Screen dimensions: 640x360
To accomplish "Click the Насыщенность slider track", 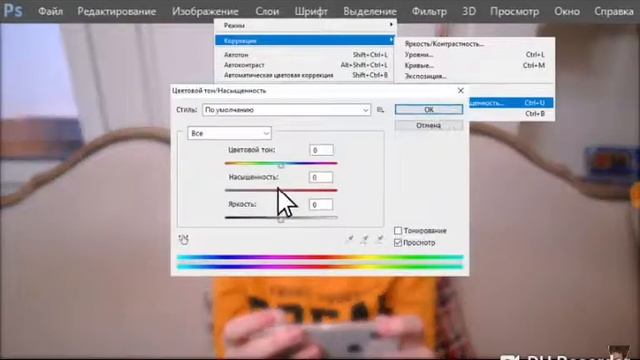I will coord(281,190).
